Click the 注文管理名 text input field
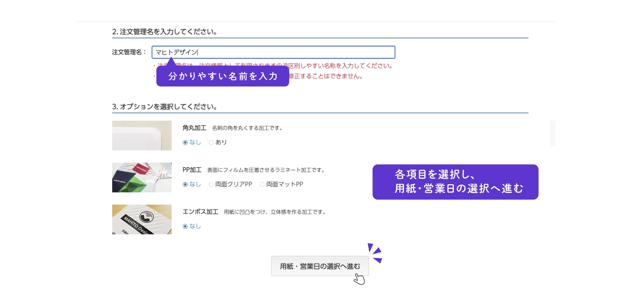 click(273, 52)
